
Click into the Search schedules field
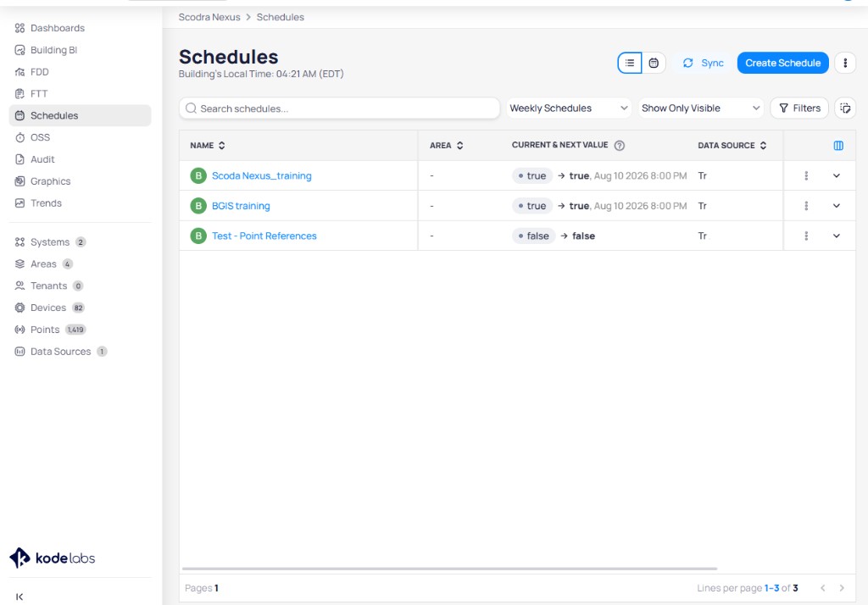(x=339, y=108)
